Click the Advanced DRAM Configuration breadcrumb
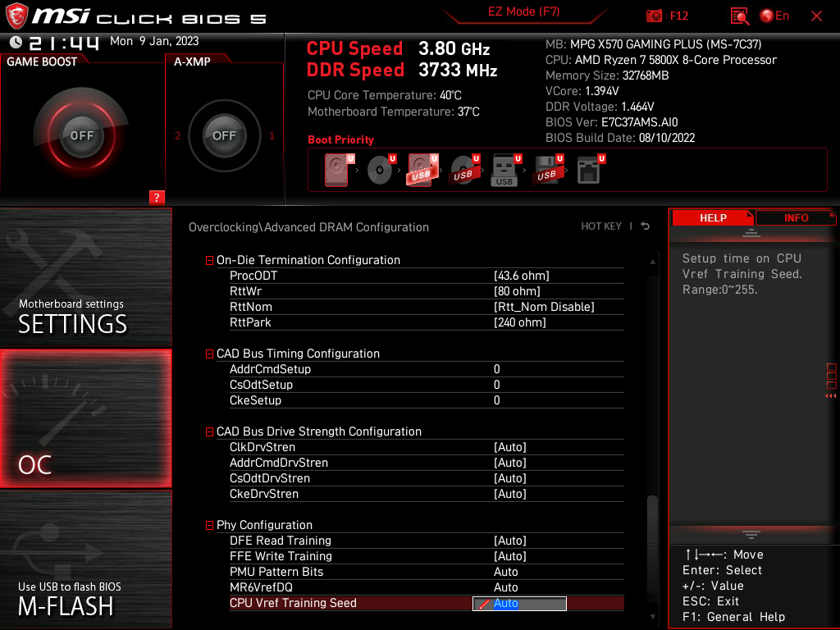The image size is (840, 630). pos(347,227)
